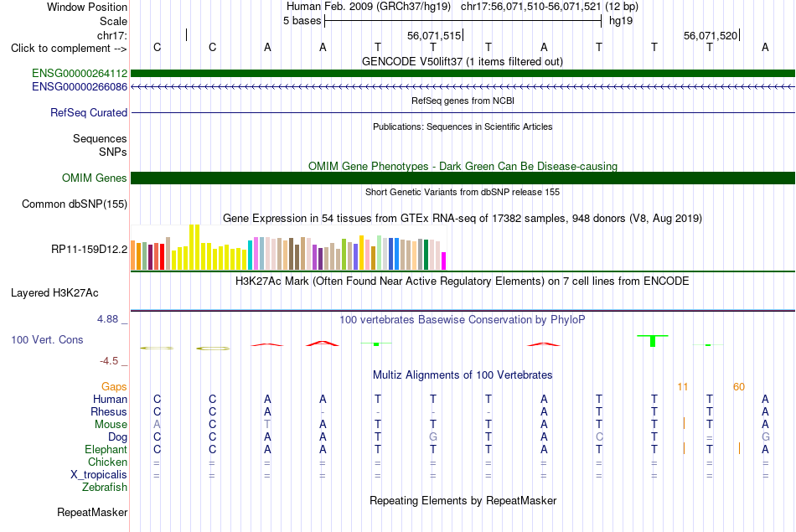Screen dimensions: 796x532
Task: Click the RP11-159D12.2 GTEx label
Action: 89,250
